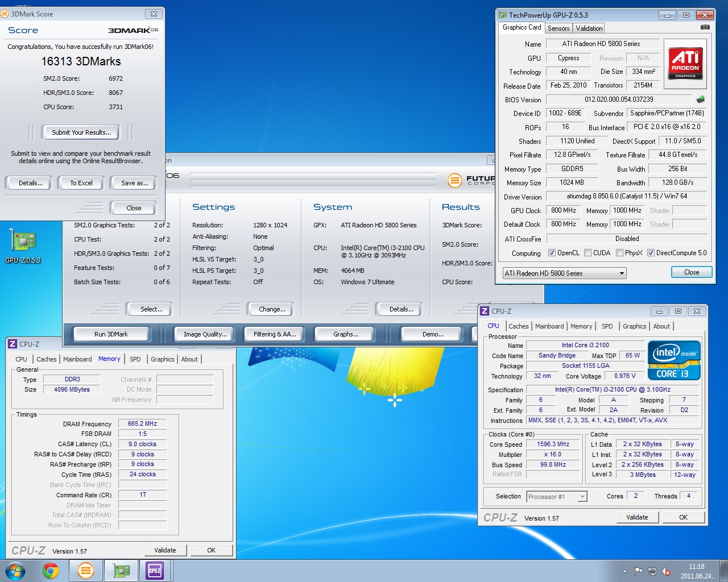
Task: Click the Demo button in 3DMark
Action: click(x=432, y=334)
